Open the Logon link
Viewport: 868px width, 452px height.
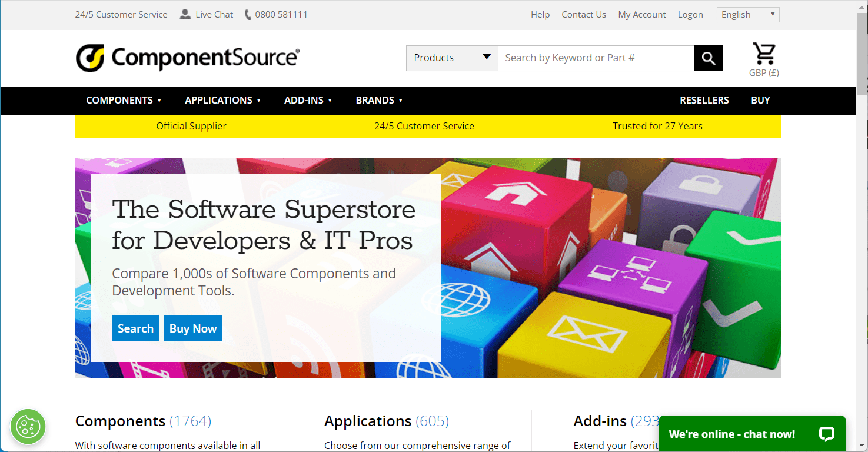coord(690,14)
